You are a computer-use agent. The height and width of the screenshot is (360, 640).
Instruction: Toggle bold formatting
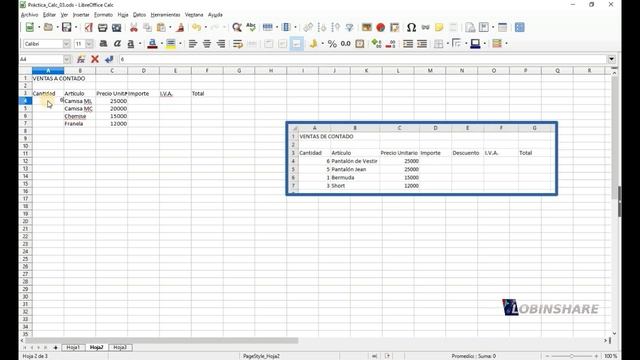point(103,44)
